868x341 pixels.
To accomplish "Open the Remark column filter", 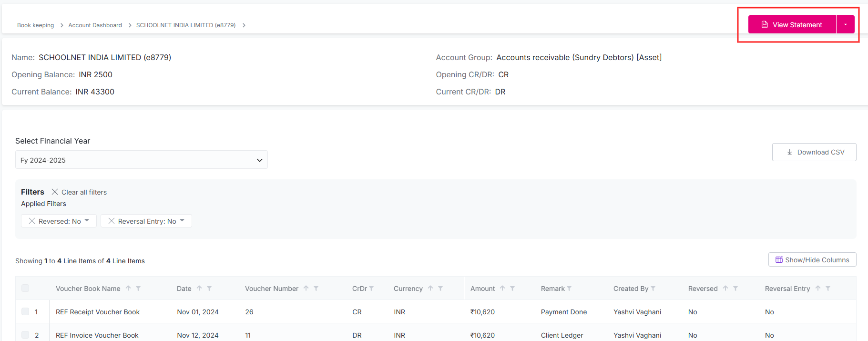I will tap(569, 289).
